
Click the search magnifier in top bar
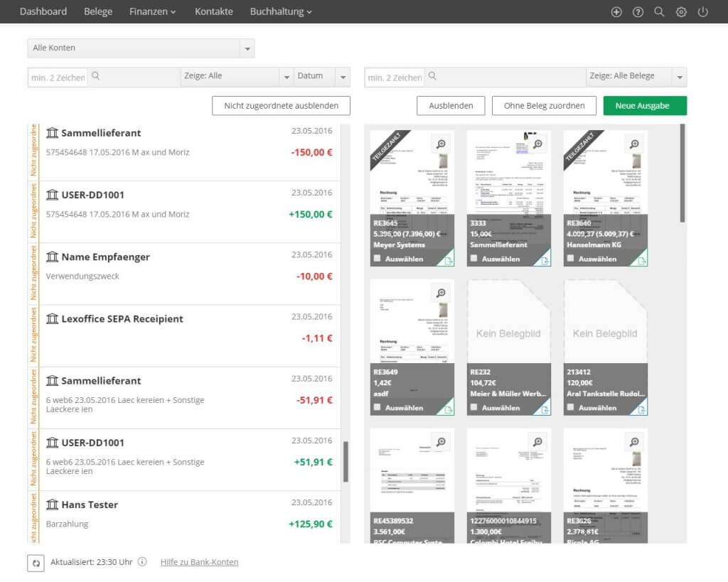click(659, 12)
